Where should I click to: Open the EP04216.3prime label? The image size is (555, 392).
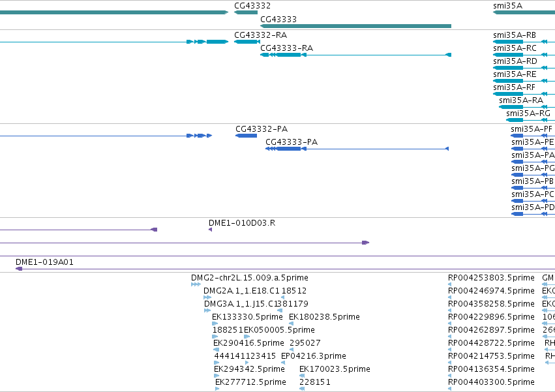(314, 356)
